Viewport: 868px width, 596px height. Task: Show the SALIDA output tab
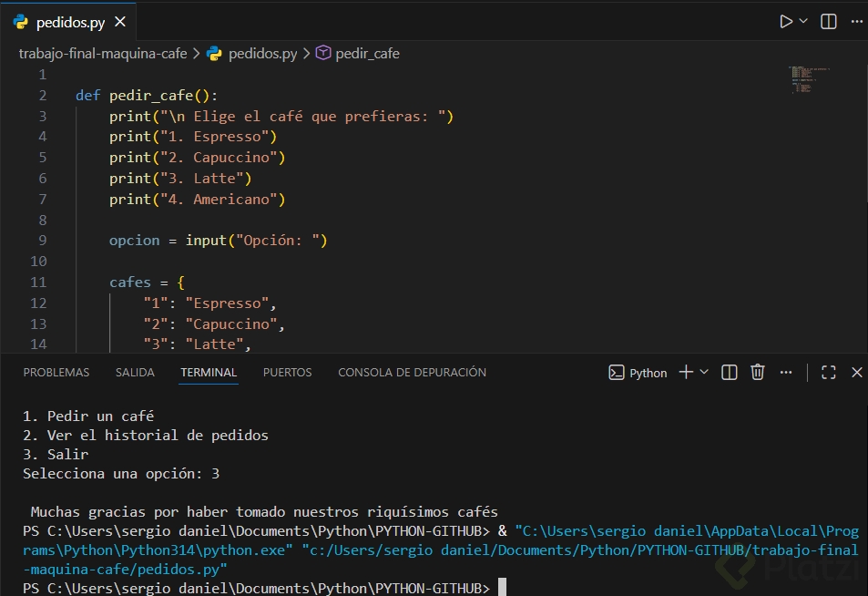pyautogui.click(x=135, y=372)
